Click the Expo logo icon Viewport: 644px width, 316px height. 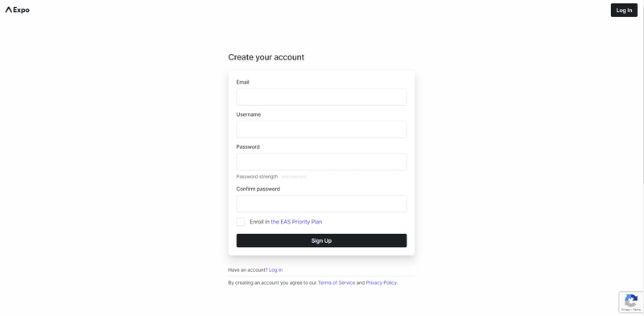(9, 10)
